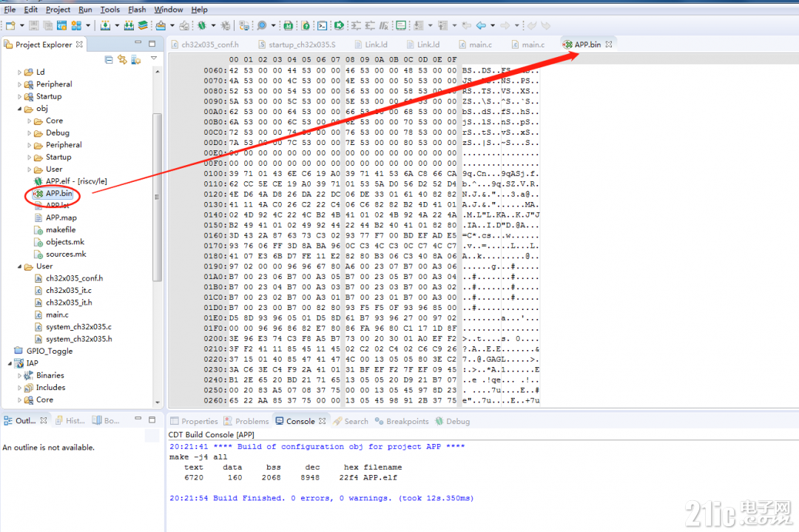Expand the Ld folder
This screenshot has height=532, width=799.
pos(19,73)
